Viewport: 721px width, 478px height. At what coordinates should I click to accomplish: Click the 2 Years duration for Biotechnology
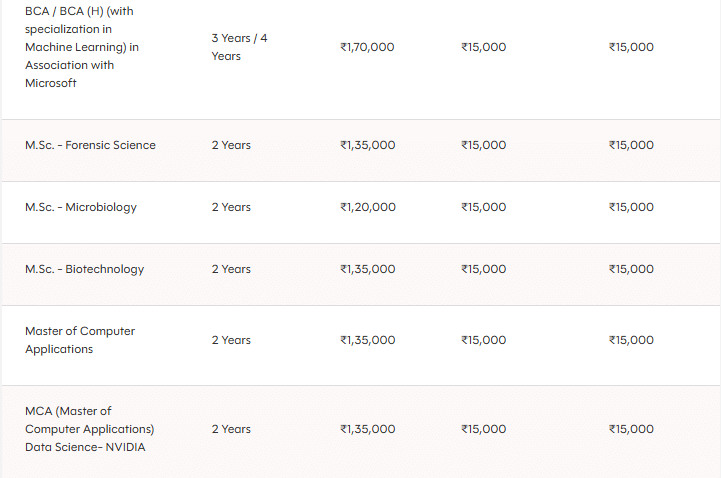(x=231, y=269)
